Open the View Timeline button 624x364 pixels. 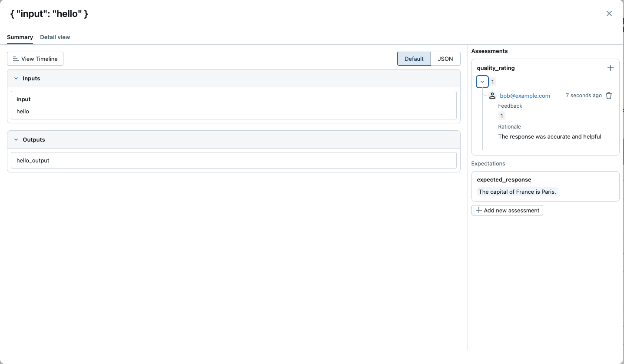(x=35, y=59)
